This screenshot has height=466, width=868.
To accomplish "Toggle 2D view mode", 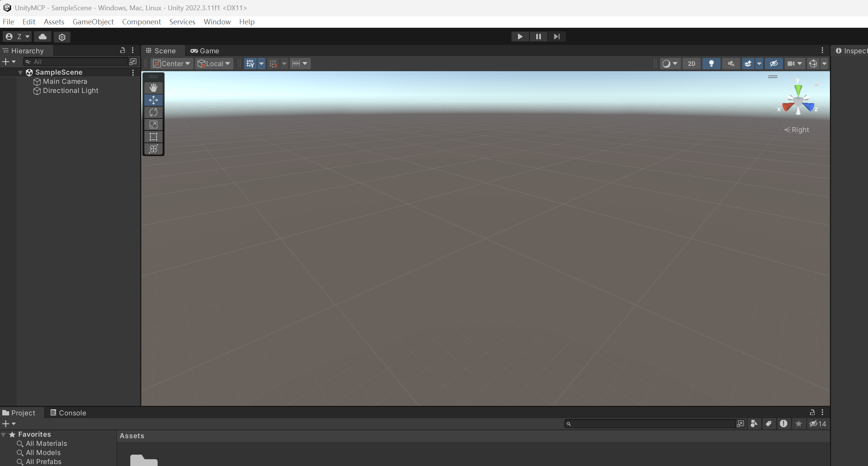I will (692, 64).
